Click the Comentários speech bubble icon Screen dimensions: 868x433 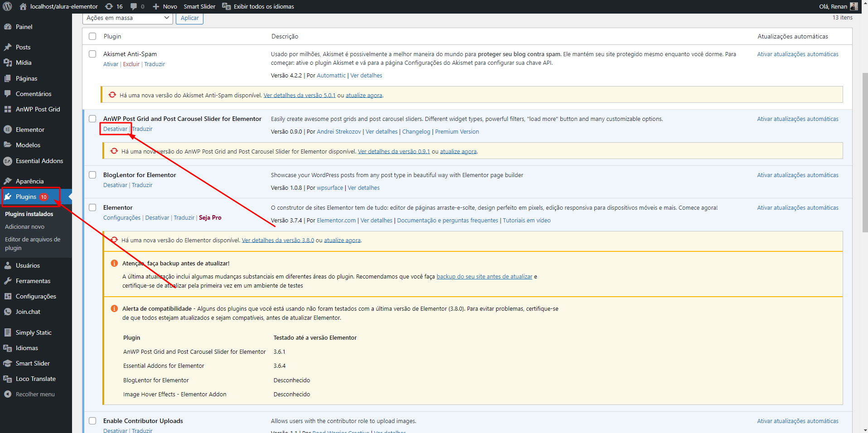pyautogui.click(x=8, y=94)
